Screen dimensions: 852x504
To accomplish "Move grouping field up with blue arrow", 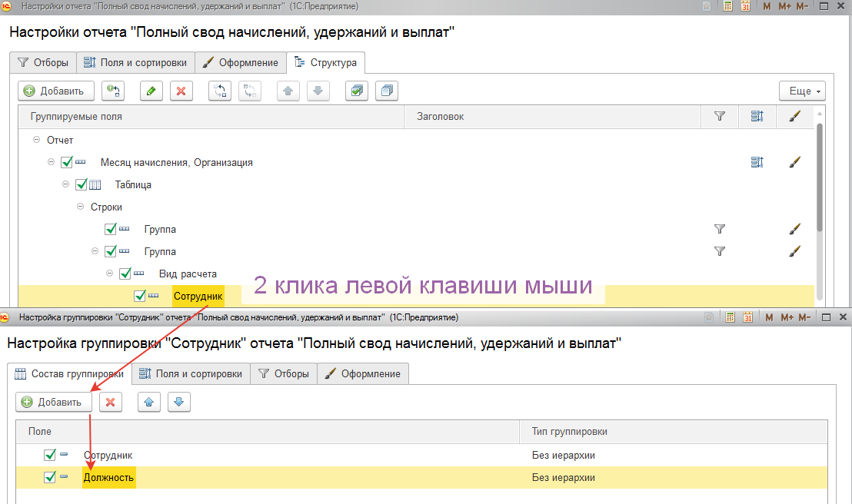I will click(x=149, y=402).
